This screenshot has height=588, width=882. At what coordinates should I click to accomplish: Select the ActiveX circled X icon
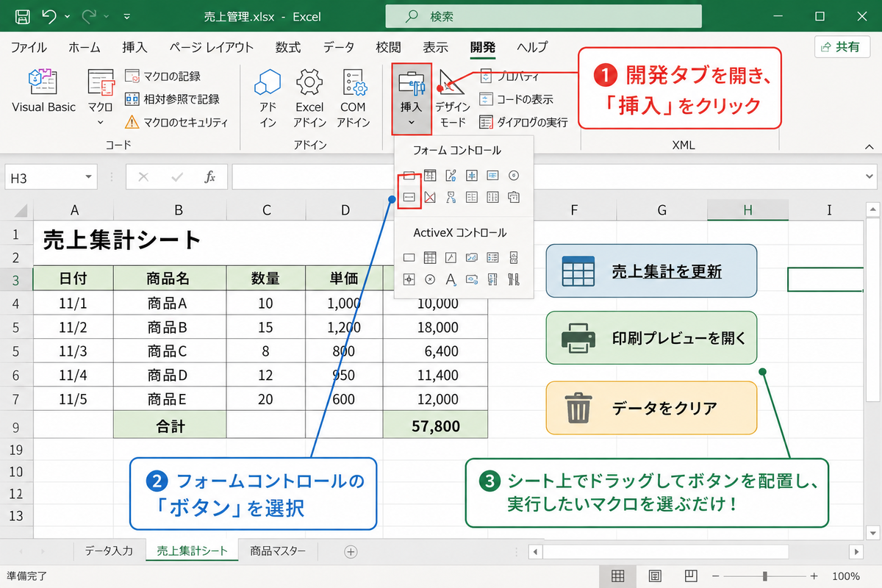[430, 279]
